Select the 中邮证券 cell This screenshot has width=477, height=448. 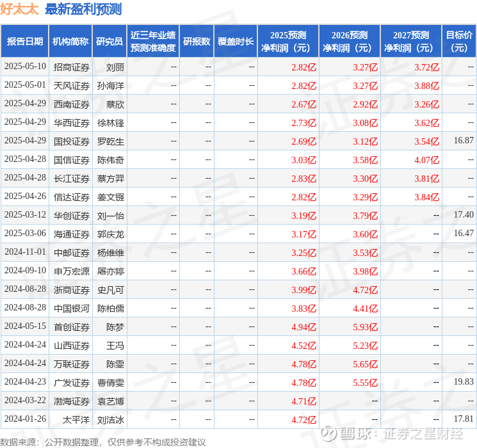coord(72,253)
